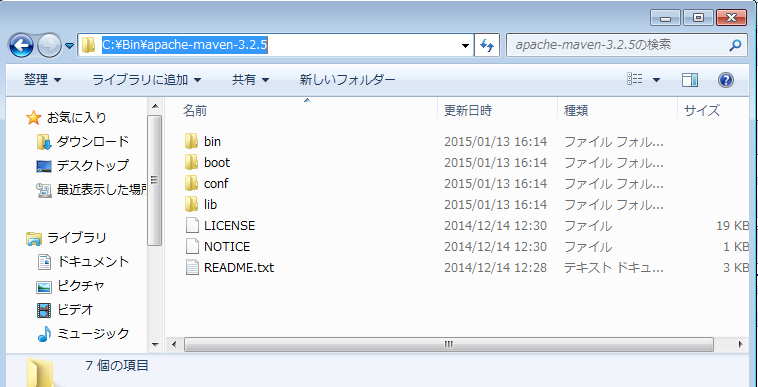
Task: Click the ドキュメント page icon
Action: (44, 262)
